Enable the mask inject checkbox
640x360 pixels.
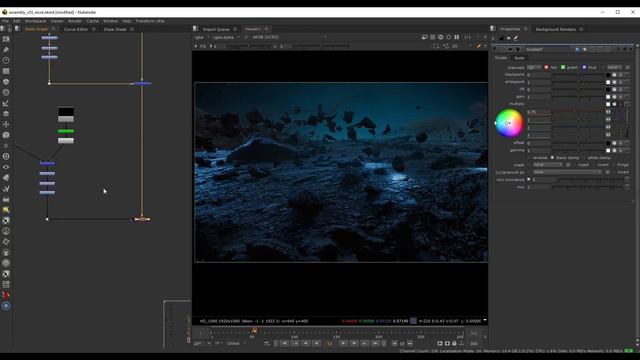(x=575, y=165)
